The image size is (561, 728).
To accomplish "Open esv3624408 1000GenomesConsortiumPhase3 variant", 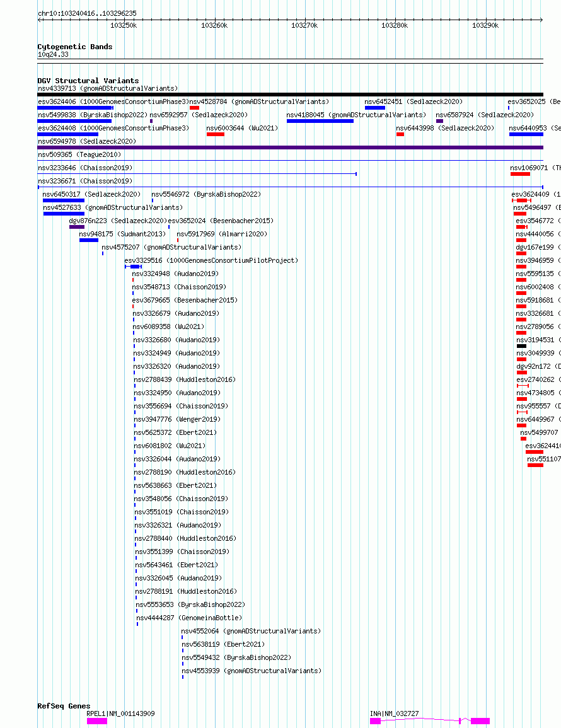I will click(x=113, y=128).
